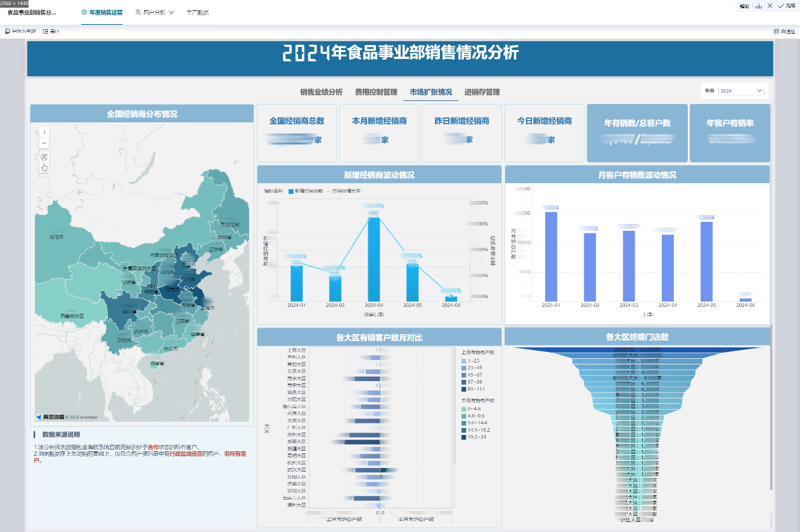Click the 本月新增经销商 card
This screenshot has width=800, height=532.
[x=379, y=133]
